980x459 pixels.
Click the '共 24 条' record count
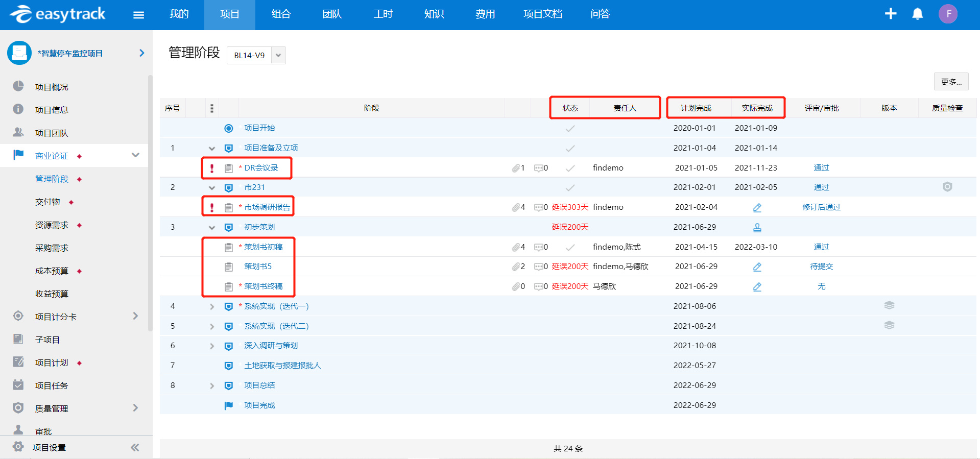tap(568, 449)
